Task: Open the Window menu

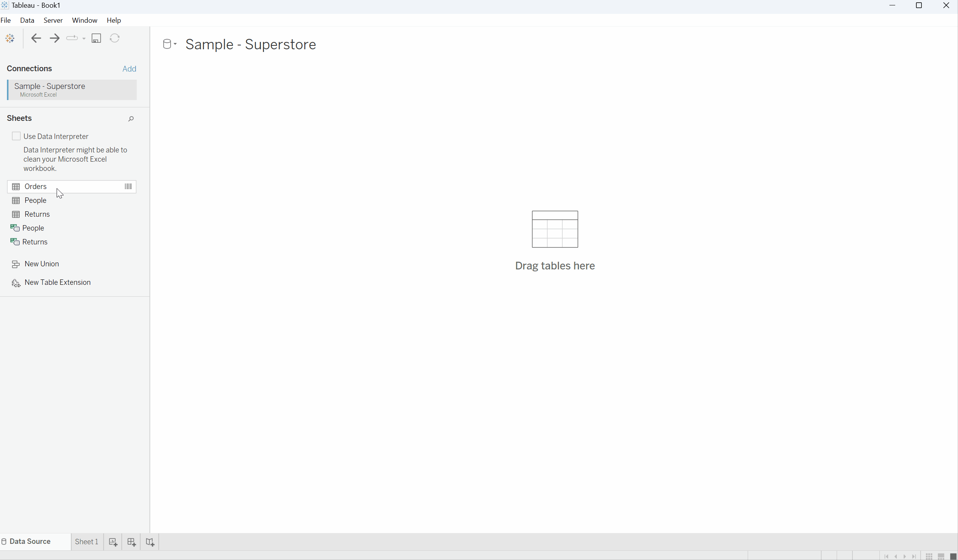Action: click(84, 20)
